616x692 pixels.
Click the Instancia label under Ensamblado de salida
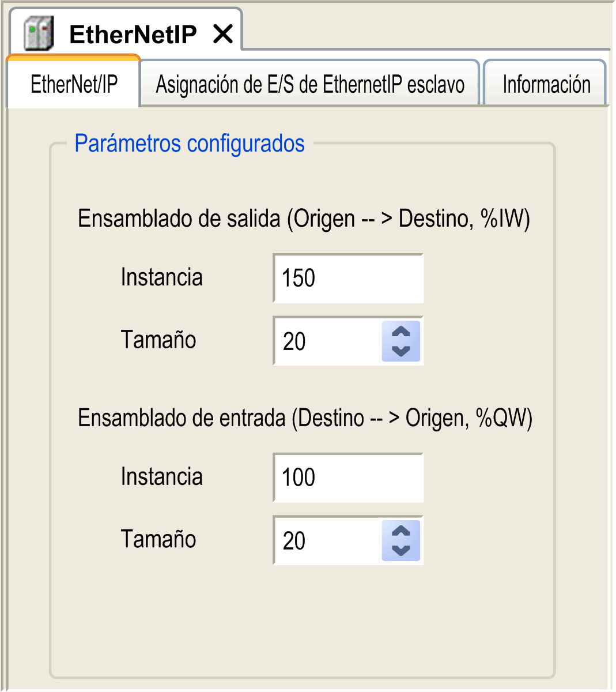pos(161,277)
